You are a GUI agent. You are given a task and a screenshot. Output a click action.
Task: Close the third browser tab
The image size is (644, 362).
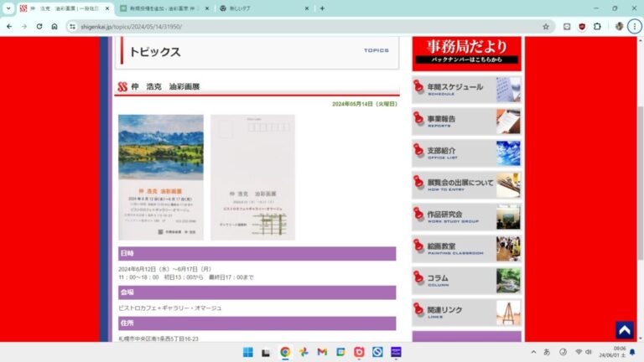point(306,8)
